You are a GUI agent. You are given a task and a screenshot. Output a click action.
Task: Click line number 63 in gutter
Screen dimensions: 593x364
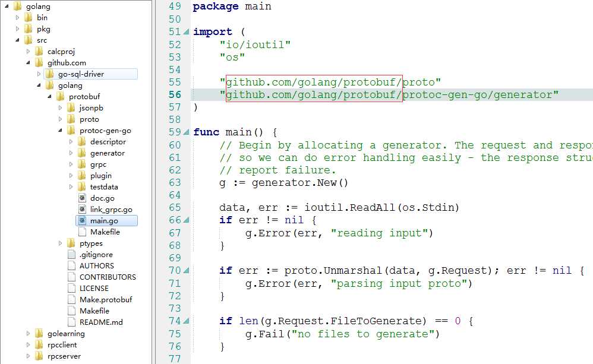pos(175,182)
